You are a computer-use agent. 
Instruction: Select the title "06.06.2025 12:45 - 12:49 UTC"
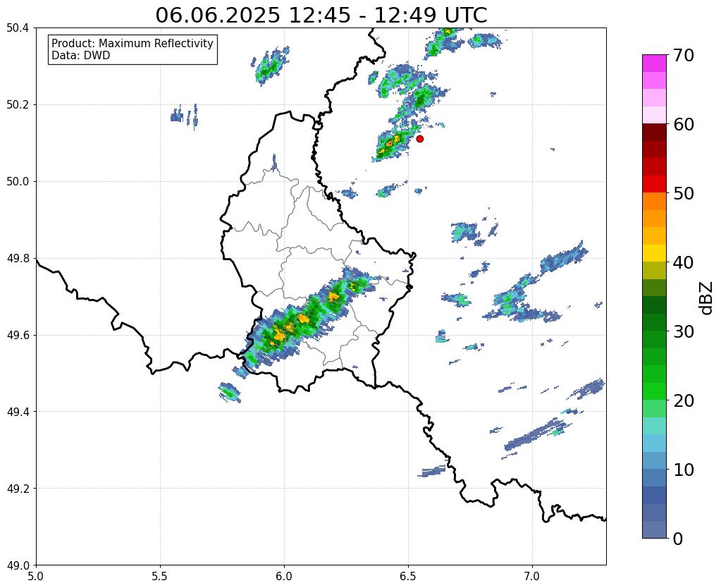pos(321,16)
